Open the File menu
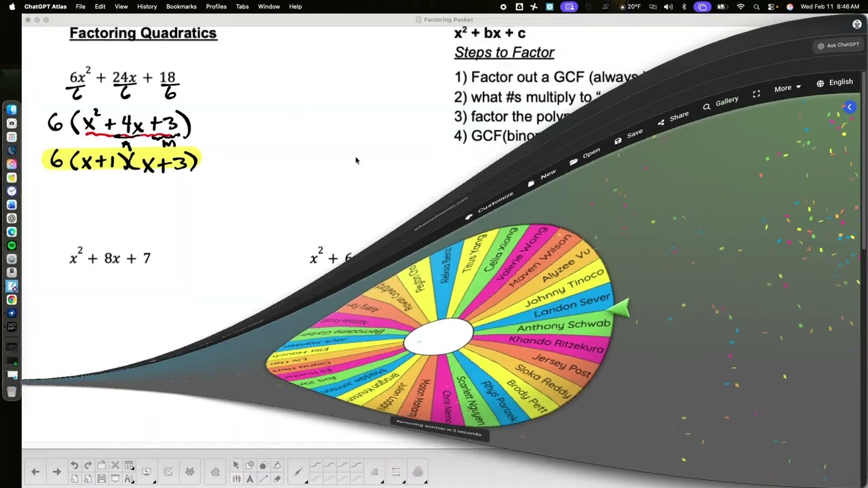 [81, 7]
